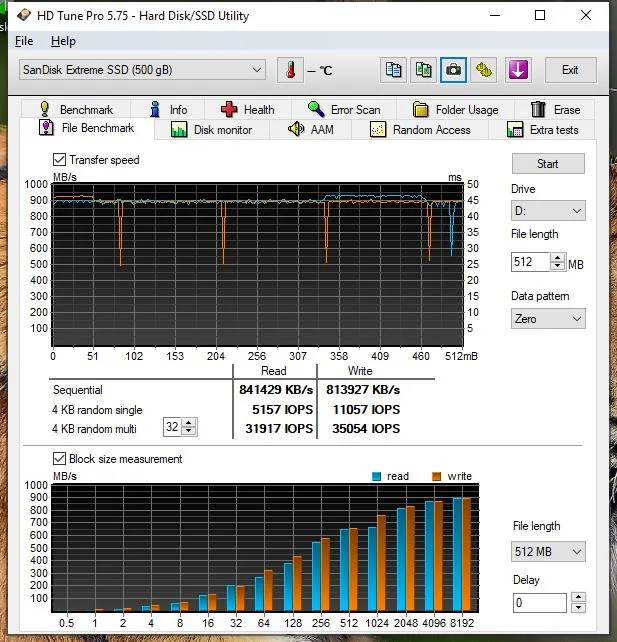617x642 pixels.
Task: Expand the SanDisk Extreme SSD drive selector
Action: pos(142,70)
